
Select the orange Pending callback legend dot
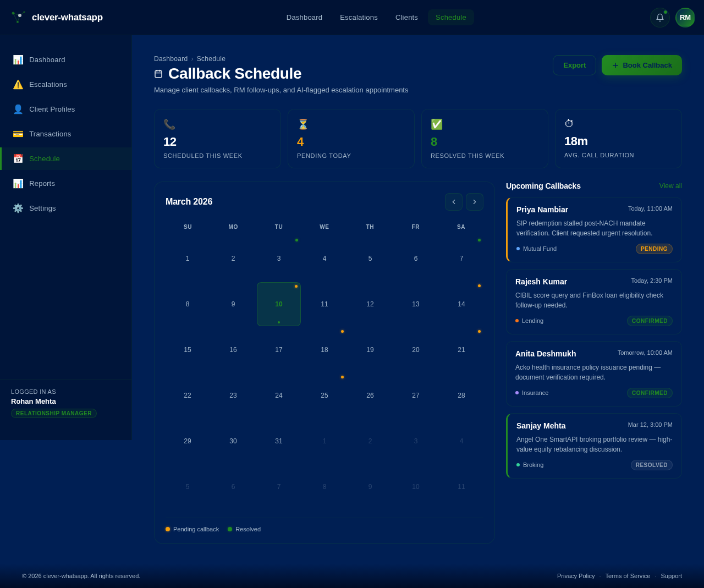click(x=167, y=529)
